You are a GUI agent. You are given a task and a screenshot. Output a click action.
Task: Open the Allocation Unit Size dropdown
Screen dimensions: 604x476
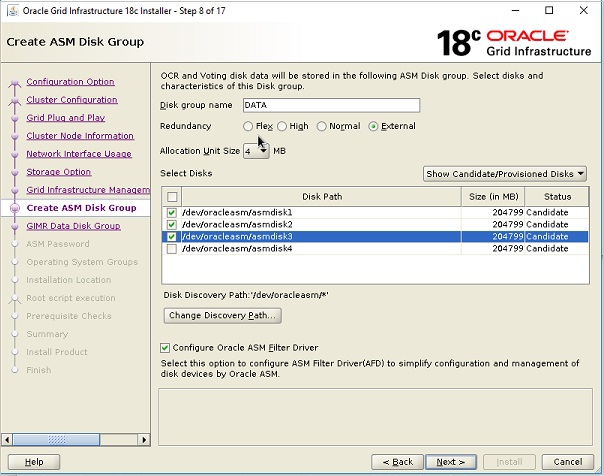(256, 151)
